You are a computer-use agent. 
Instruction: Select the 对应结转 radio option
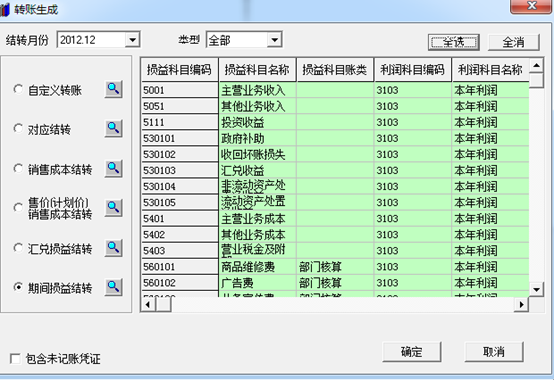[x=18, y=129]
